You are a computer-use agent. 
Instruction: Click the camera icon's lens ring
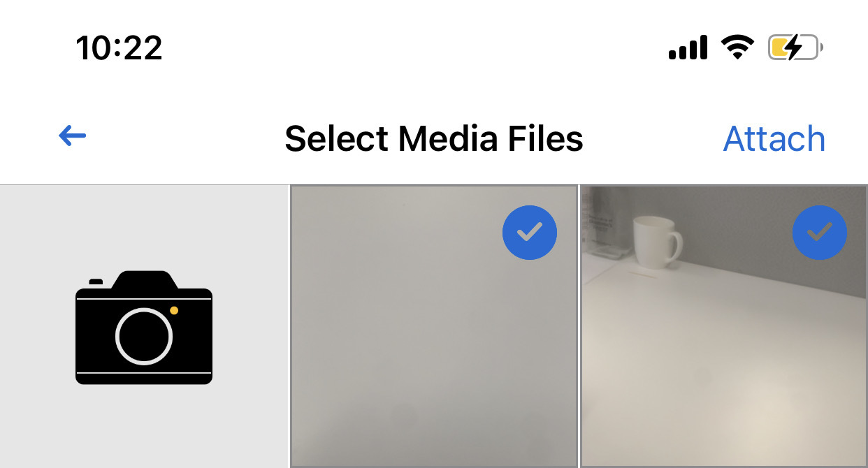(x=144, y=336)
